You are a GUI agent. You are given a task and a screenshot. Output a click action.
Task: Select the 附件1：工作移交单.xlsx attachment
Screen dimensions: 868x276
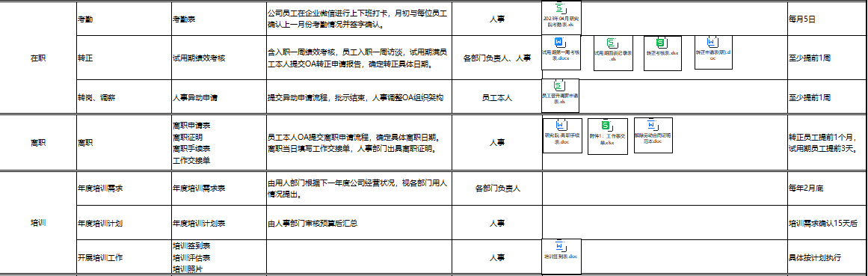point(608,136)
